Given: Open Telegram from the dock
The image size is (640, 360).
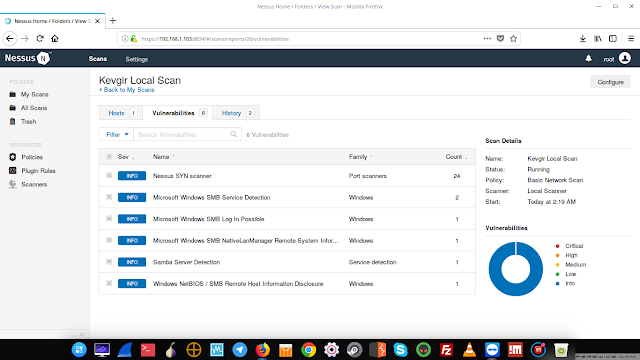Looking at the screenshot, I should point(240,350).
